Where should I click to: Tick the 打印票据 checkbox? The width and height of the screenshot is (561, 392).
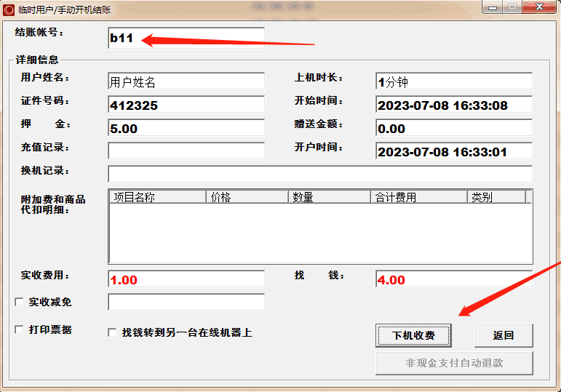(19, 329)
